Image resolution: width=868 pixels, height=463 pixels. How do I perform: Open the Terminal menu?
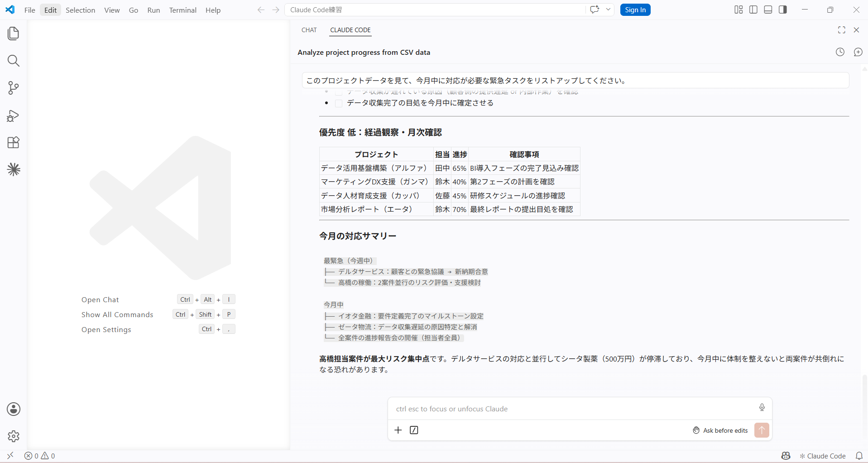click(x=183, y=10)
